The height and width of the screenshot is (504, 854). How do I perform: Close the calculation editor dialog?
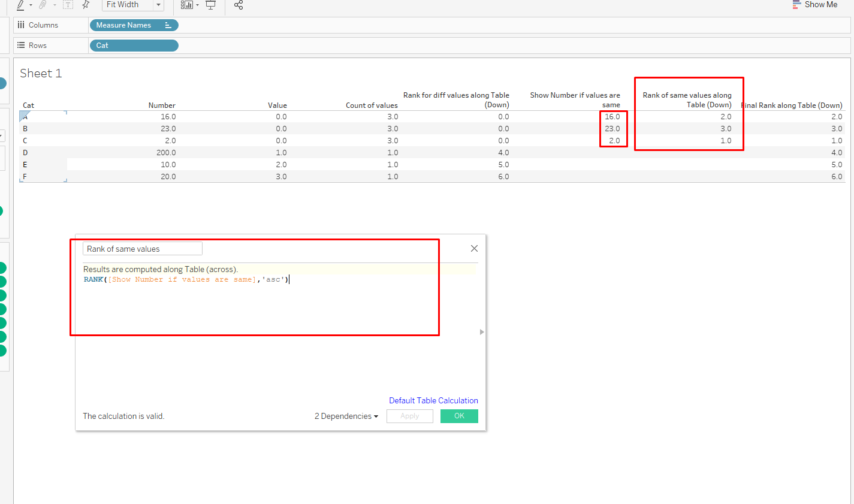tap(474, 249)
